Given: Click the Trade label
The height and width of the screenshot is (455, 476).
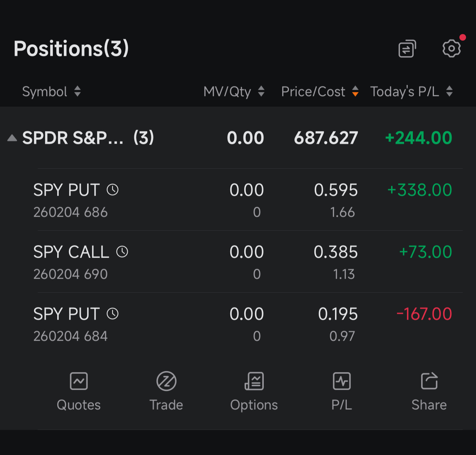Looking at the screenshot, I should tap(166, 405).
